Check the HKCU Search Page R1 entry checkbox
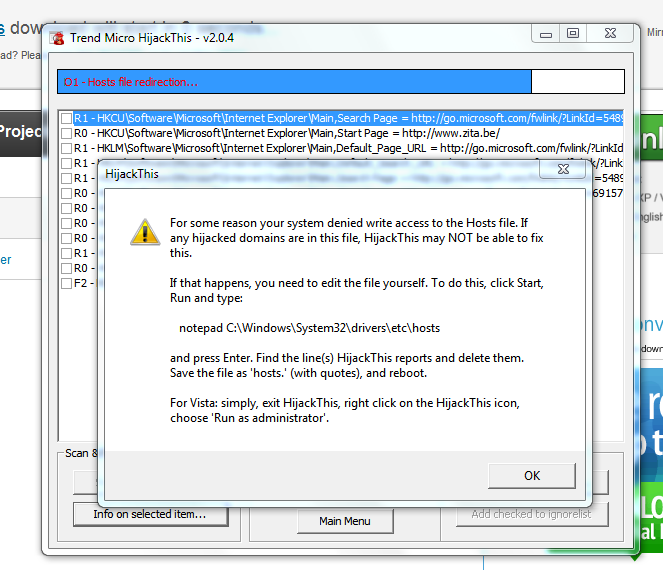663x570 pixels. pos(66,118)
